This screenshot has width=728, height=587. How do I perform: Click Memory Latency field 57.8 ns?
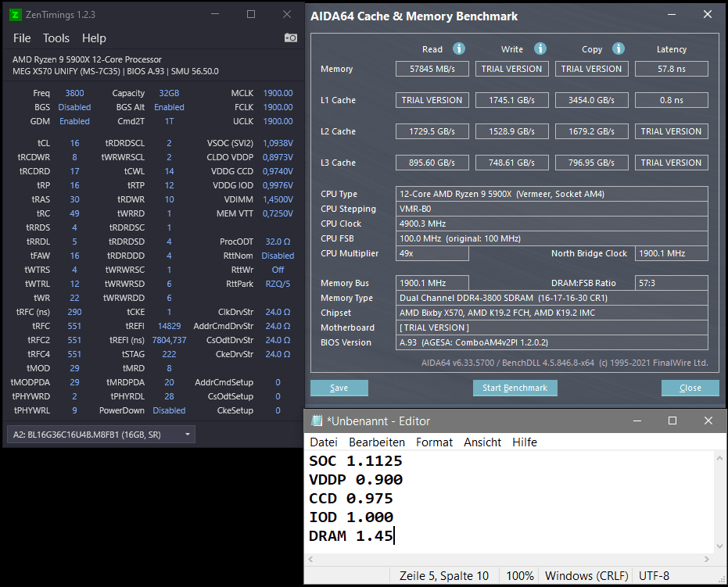pos(672,69)
